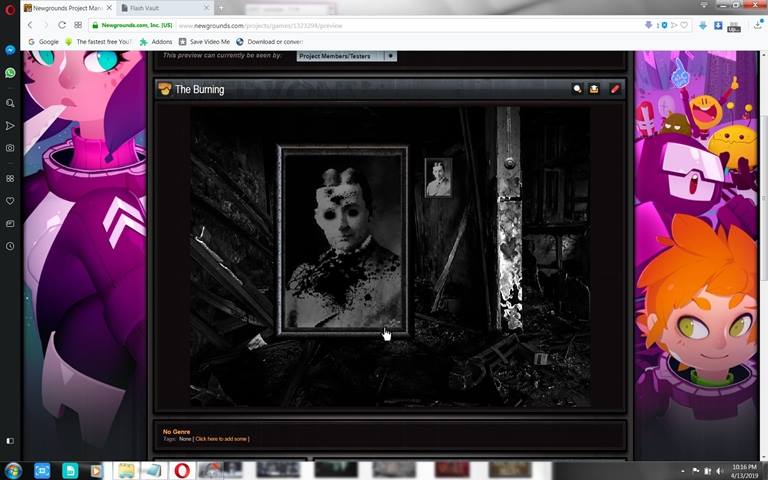Viewport: 768px width, 480px height.
Task: Reload the Newgrounds page
Action: tap(62, 25)
